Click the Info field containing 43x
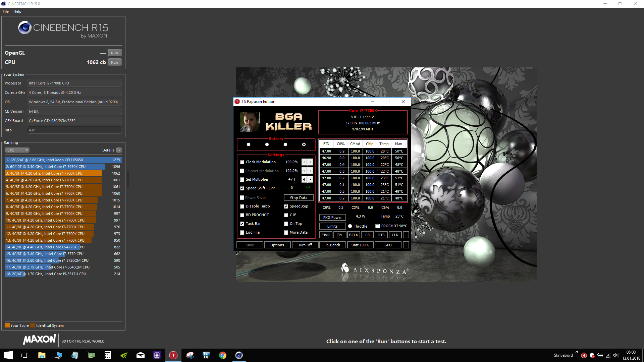 pyautogui.click(x=74, y=130)
